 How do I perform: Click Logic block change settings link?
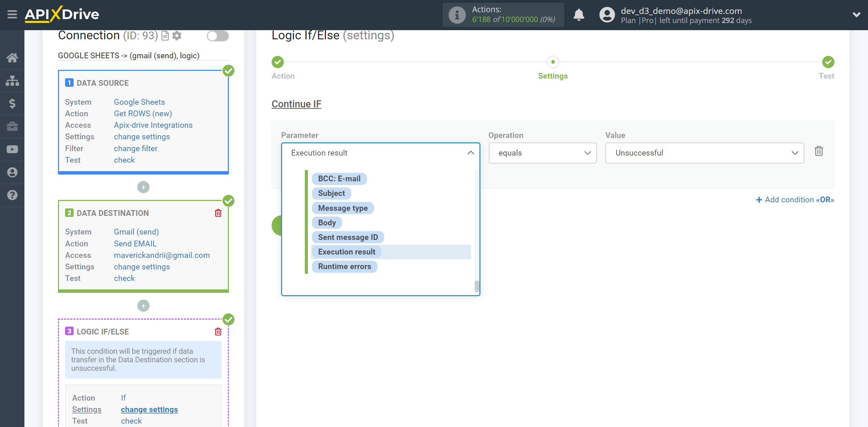tap(149, 409)
